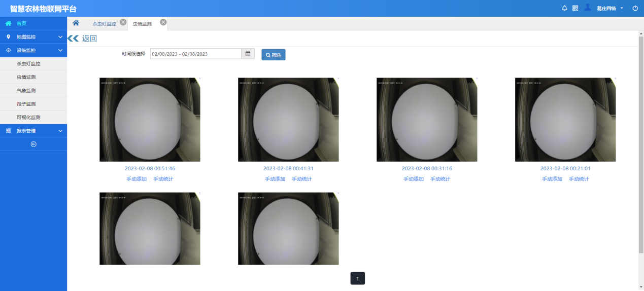Expand the 报表管理 sidebar menu
644x291 pixels.
point(33,131)
